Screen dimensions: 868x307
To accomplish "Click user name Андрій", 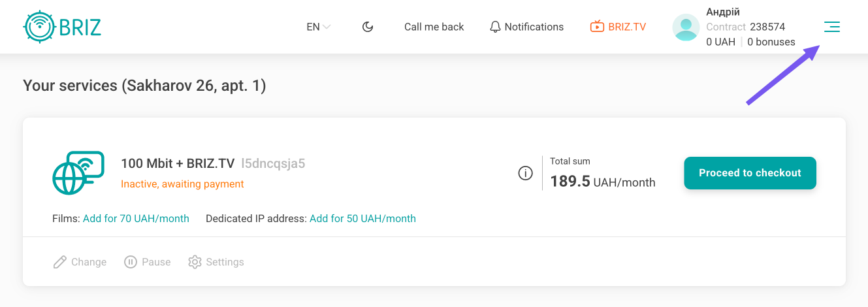I will [723, 12].
